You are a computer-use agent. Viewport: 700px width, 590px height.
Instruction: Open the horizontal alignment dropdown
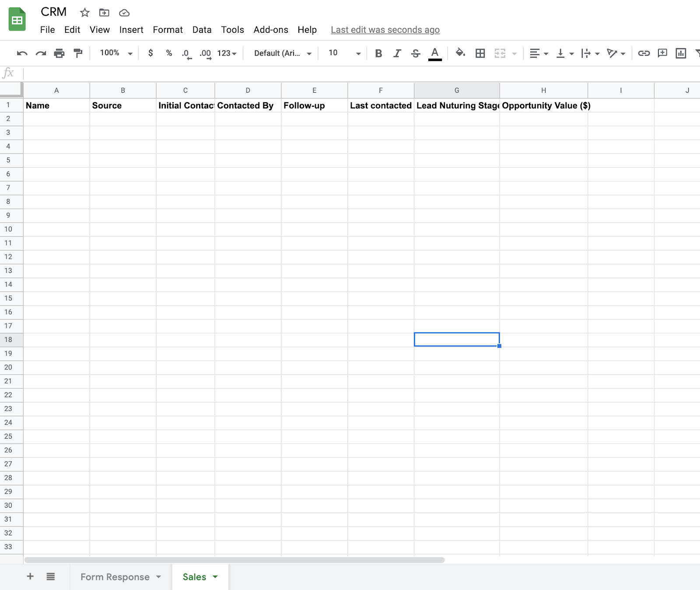tap(539, 53)
